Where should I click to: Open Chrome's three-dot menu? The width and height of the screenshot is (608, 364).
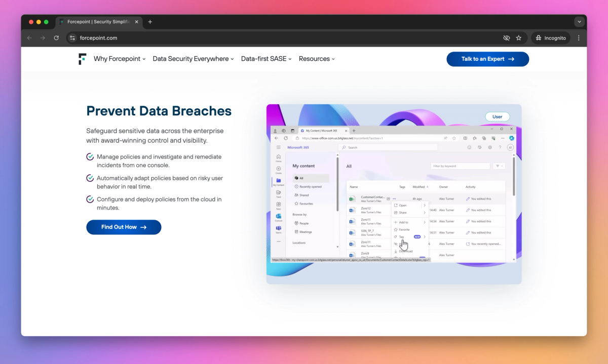tap(579, 38)
